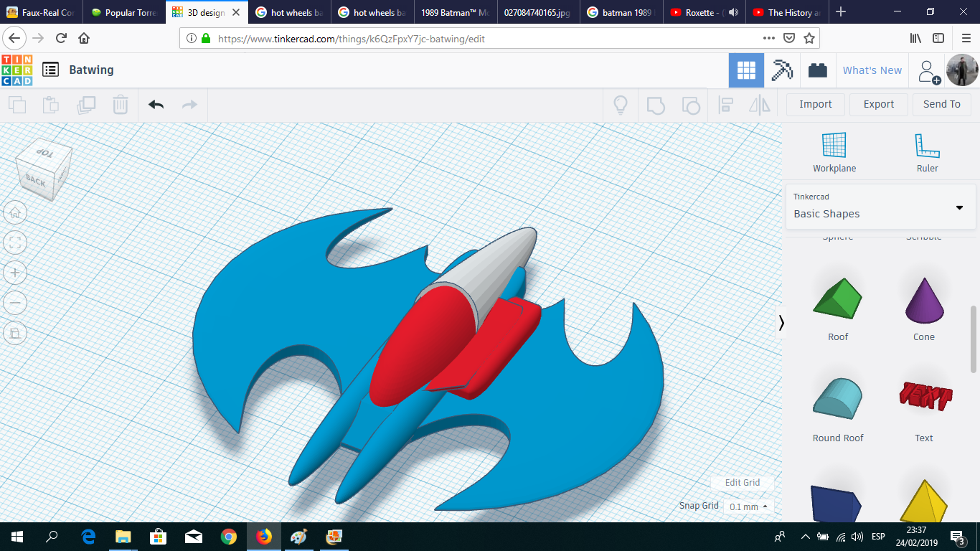This screenshot has height=551, width=980.
Task: Select the Ruler tool
Action: coord(928,152)
